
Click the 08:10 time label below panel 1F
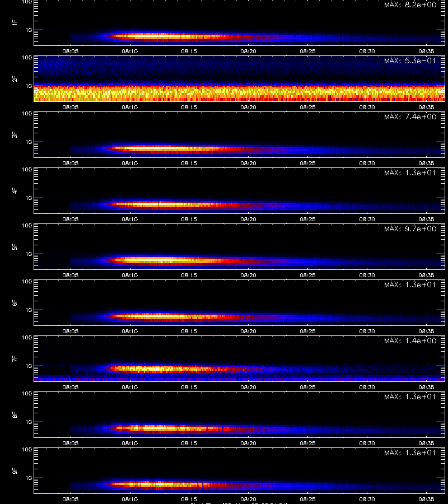[129, 51]
